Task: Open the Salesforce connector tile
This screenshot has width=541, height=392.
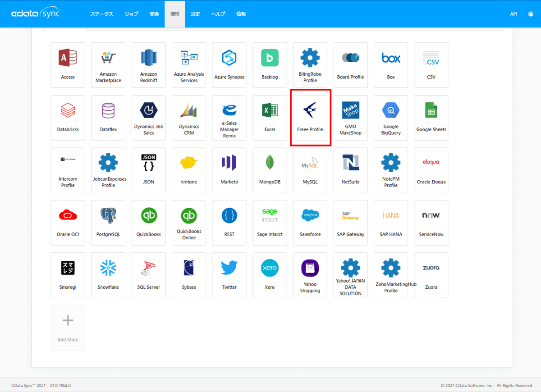Action: 310,223
